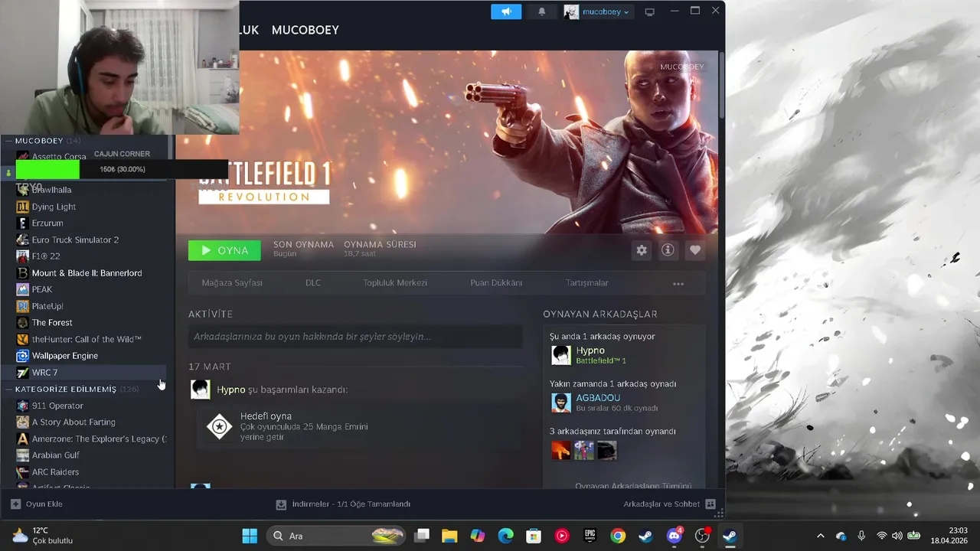980x551 pixels.
Task: Open Microsoft Edge from taskbar
Action: point(505,536)
